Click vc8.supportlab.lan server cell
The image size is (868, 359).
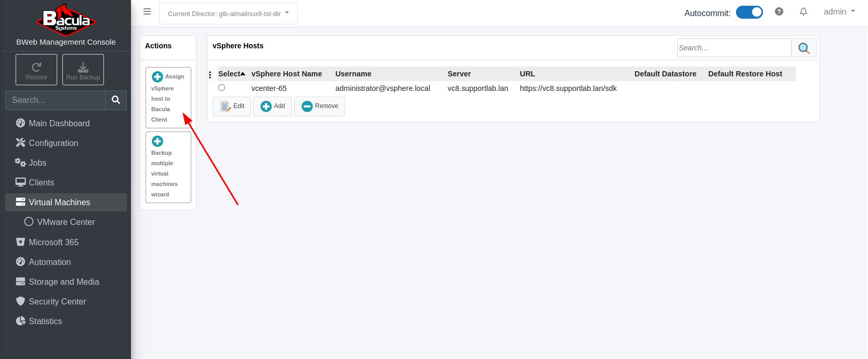(478, 88)
